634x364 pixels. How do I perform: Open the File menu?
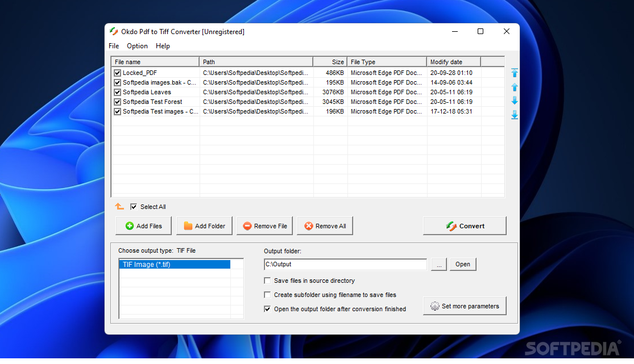[114, 46]
